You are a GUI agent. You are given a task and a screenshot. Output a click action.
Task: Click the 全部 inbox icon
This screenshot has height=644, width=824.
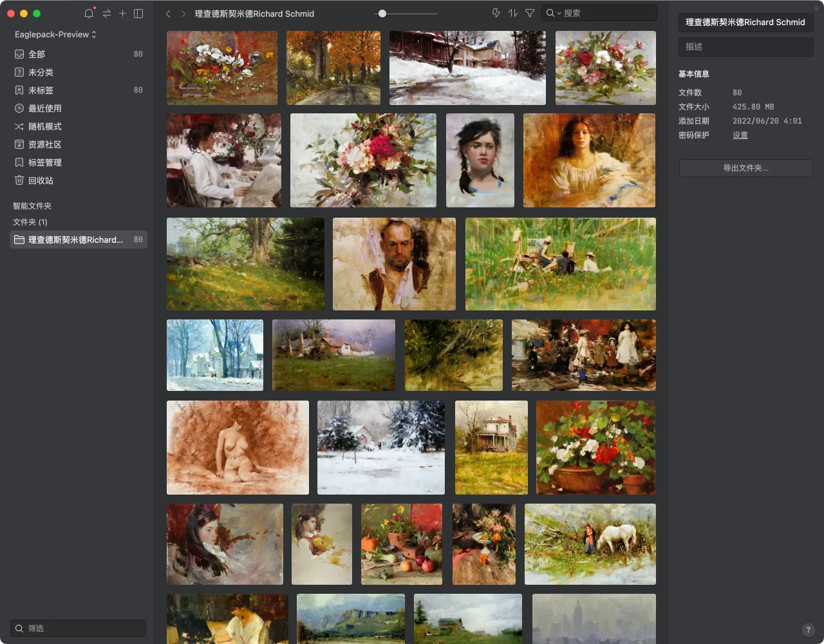(19, 54)
